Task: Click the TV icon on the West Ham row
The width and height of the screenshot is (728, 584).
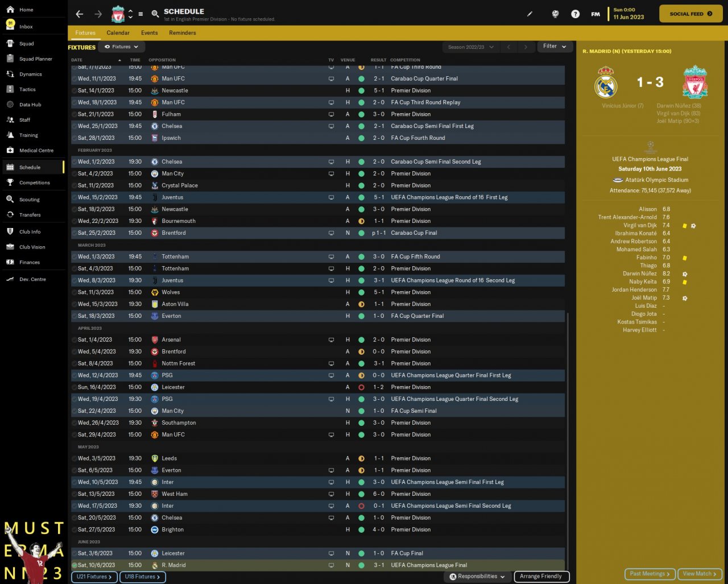Action: point(331,494)
